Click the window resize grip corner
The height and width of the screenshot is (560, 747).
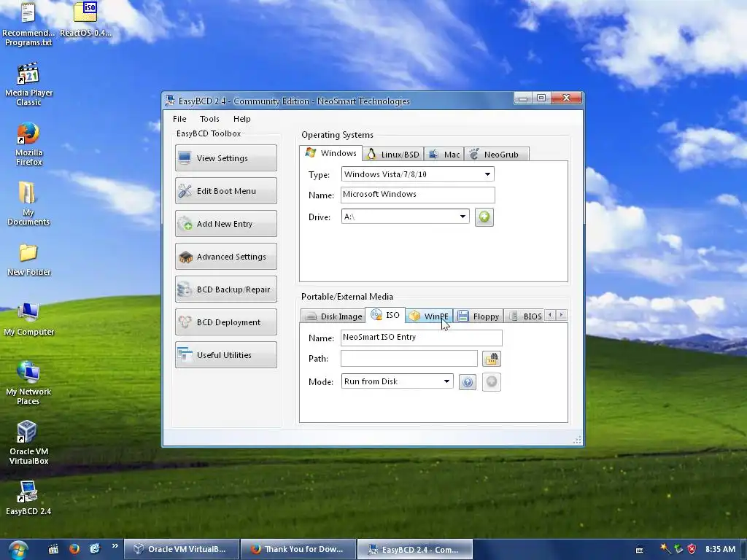(x=577, y=440)
